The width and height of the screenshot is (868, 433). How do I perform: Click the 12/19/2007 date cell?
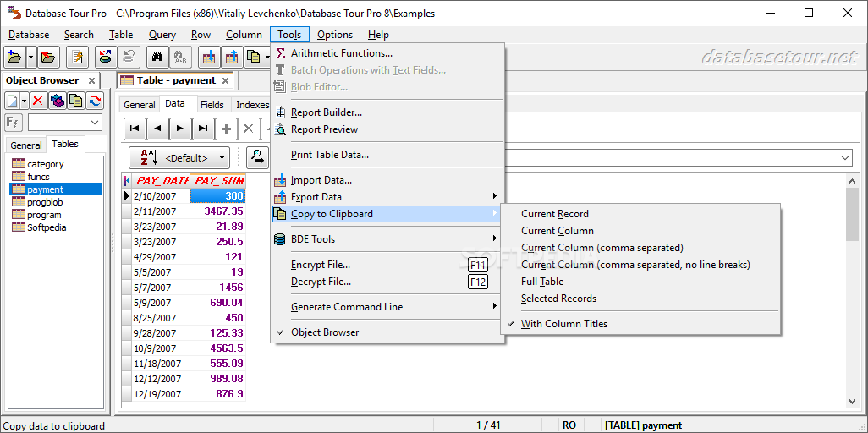coord(161,394)
